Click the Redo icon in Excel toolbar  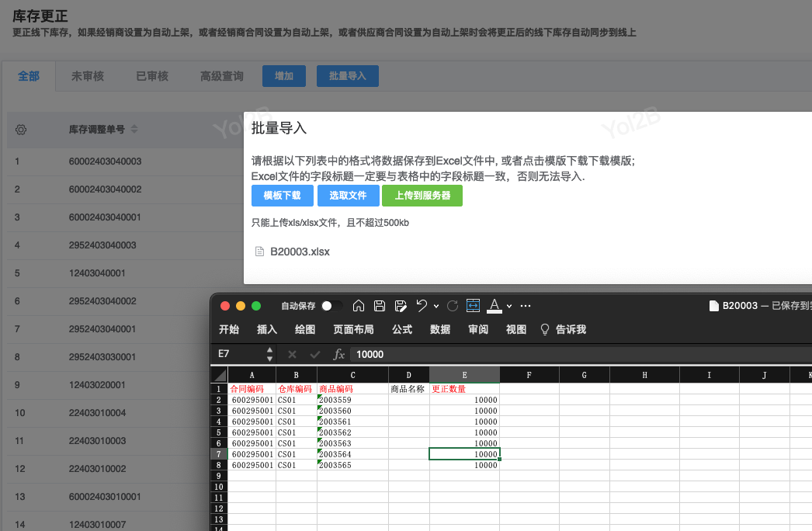(453, 306)
